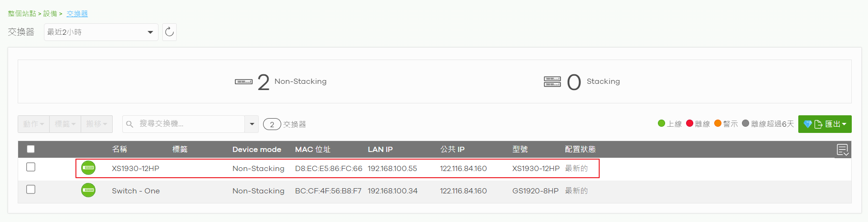868x222 pixels.
Task: Check the box for XS1930-12HP row
Action: [x=31, y=167]
